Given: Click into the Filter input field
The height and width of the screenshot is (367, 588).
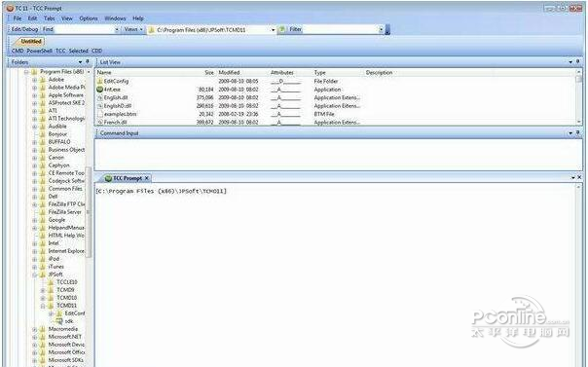Looking at the screenshot, I should pos(340,29).
